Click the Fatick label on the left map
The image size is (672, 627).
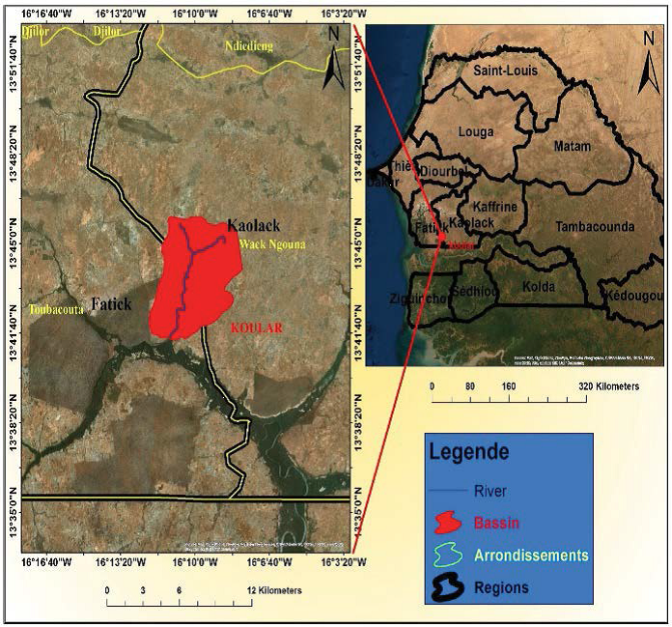coord(110,303)
